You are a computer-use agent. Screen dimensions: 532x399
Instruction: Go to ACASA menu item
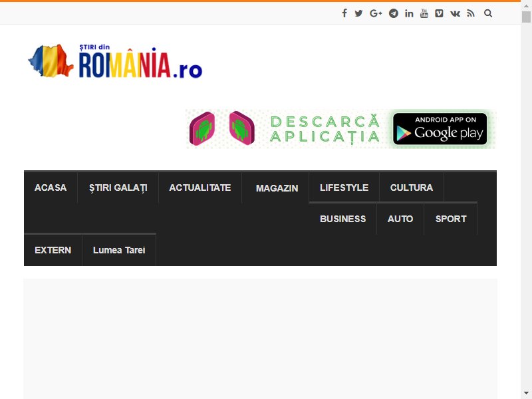pyautogui.click(x=51, y=188)
